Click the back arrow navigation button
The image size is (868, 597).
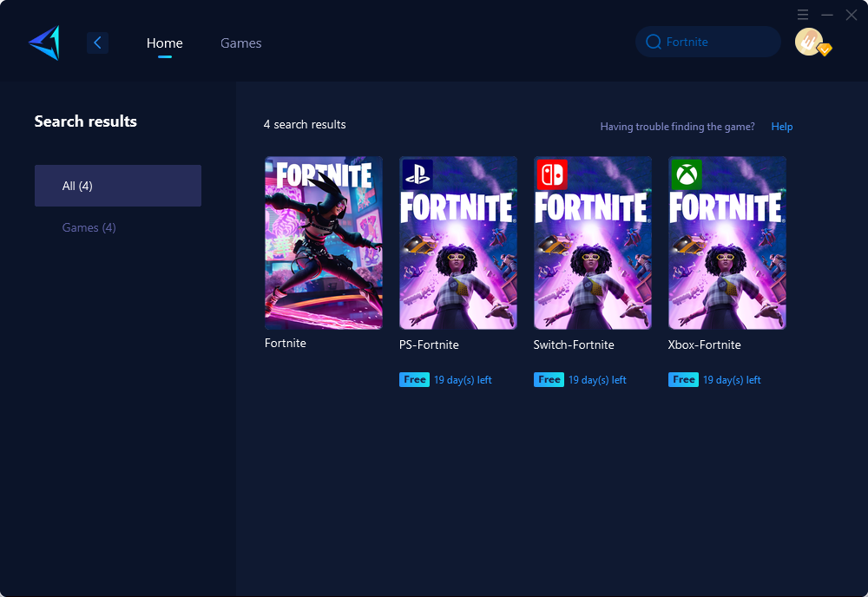[97, 43]
